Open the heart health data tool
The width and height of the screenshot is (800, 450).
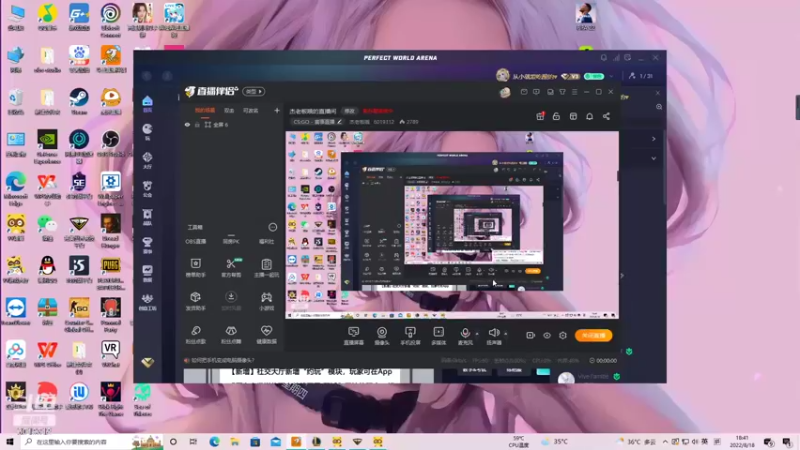click(266, 331)
